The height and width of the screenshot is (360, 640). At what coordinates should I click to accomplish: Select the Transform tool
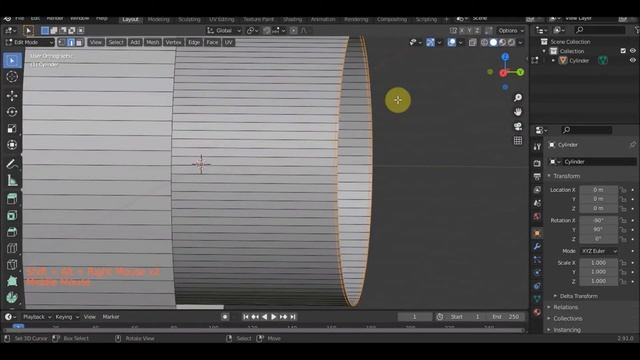[x=12, y=144]
